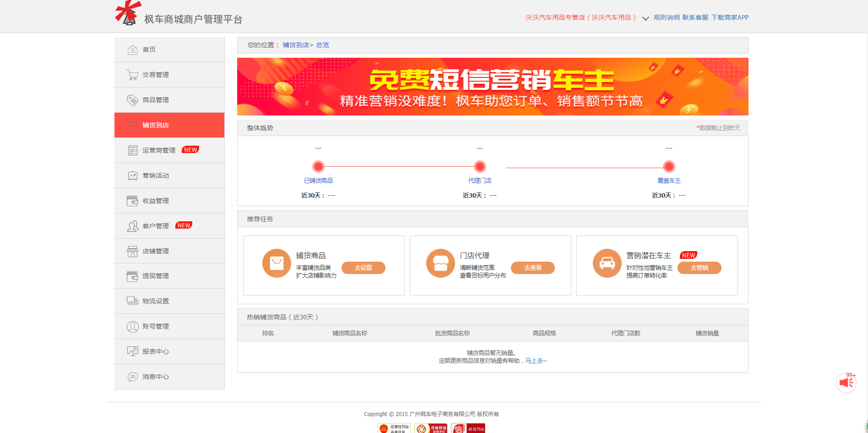868x433 pixels.
Task: Toggle the notification speaker showing 99+
Action: 846,382
